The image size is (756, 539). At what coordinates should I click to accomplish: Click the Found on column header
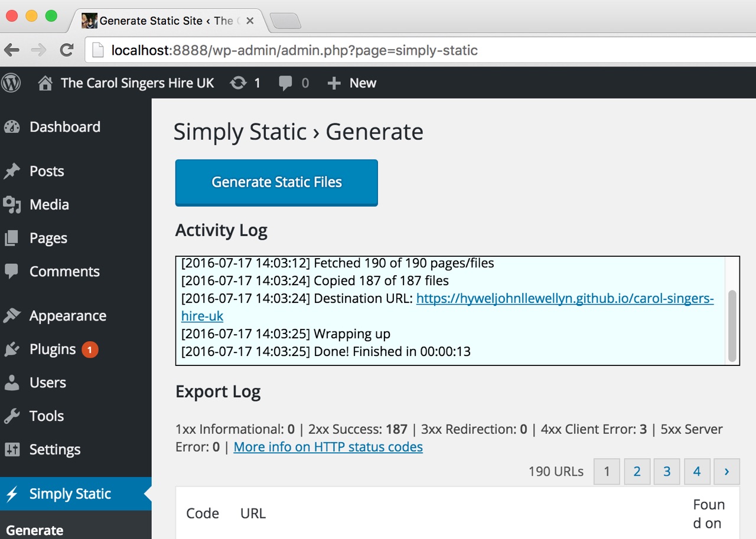(709, 514)
